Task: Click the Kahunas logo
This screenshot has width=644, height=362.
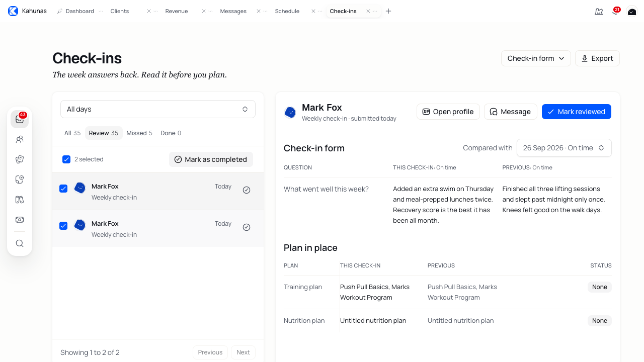Action: click(x=13, y=11)
